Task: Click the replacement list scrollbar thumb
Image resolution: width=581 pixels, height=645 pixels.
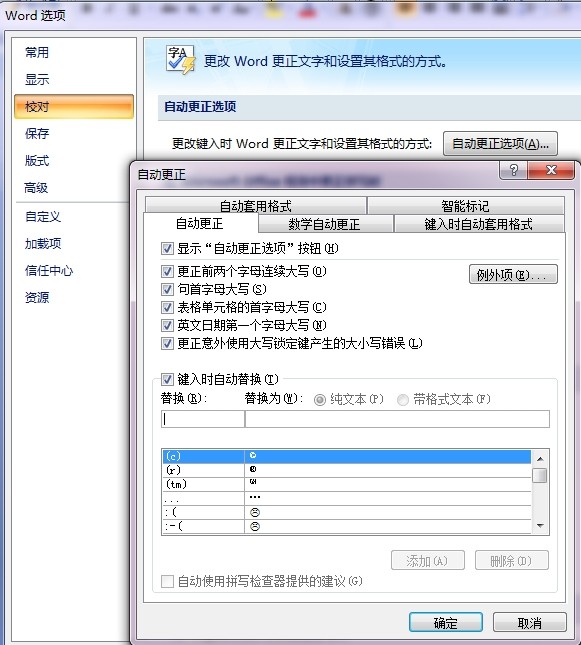Action: coord(539,476)
